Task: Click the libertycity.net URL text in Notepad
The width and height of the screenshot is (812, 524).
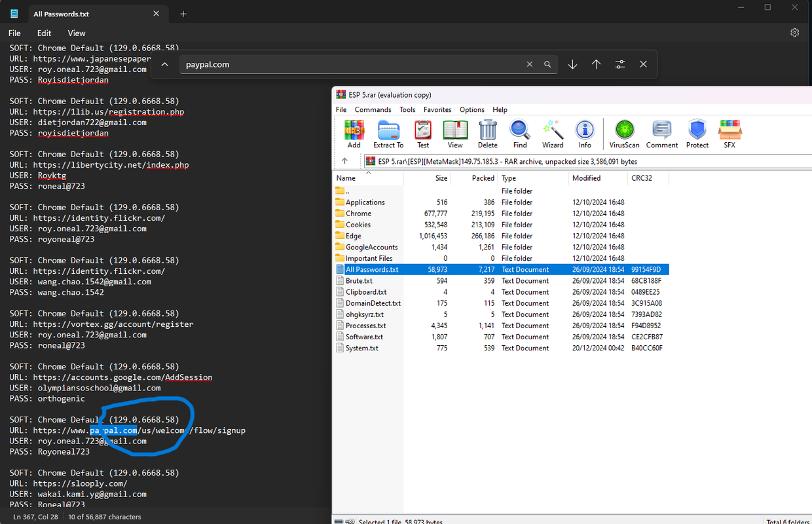Action: pyautogui.click(x=111, y=165)
